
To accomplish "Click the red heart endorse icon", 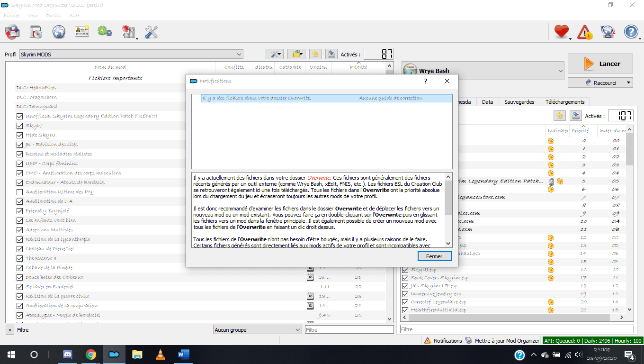I will 562,32.
